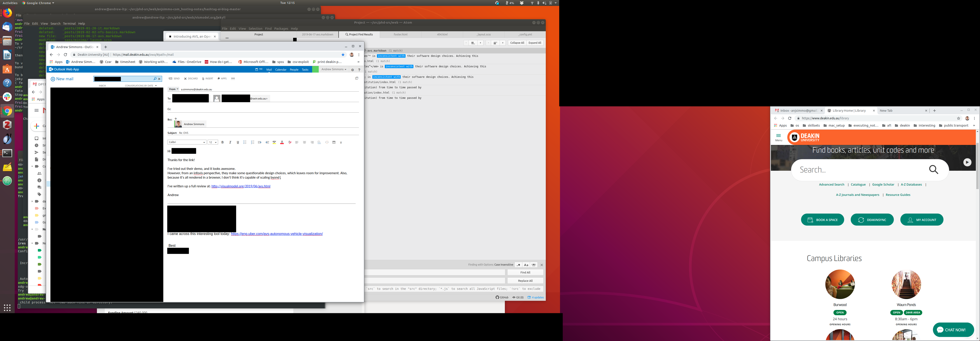Pop out compose window icon
The image size is (980, 341).
click(x=357, y=78)
